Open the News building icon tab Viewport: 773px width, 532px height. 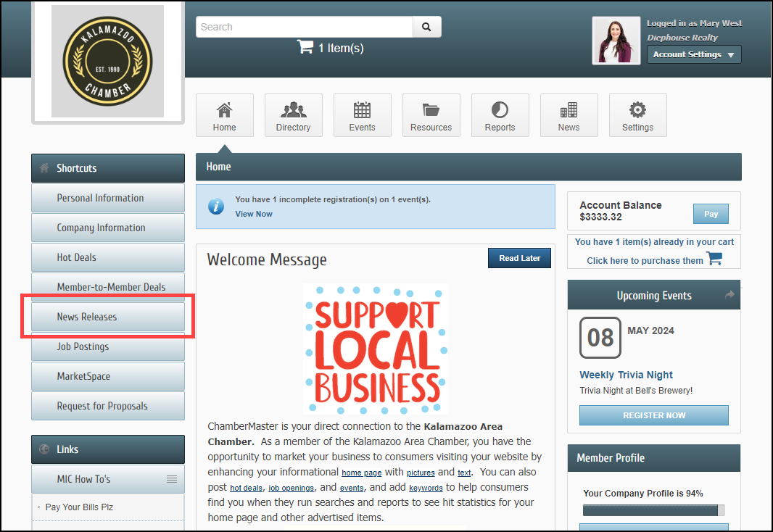pos(569,115)
